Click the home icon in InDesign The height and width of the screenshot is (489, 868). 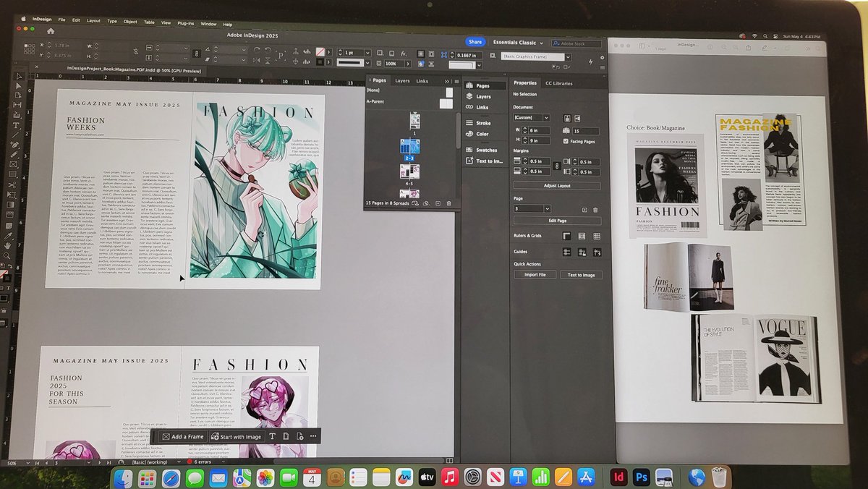51,31
